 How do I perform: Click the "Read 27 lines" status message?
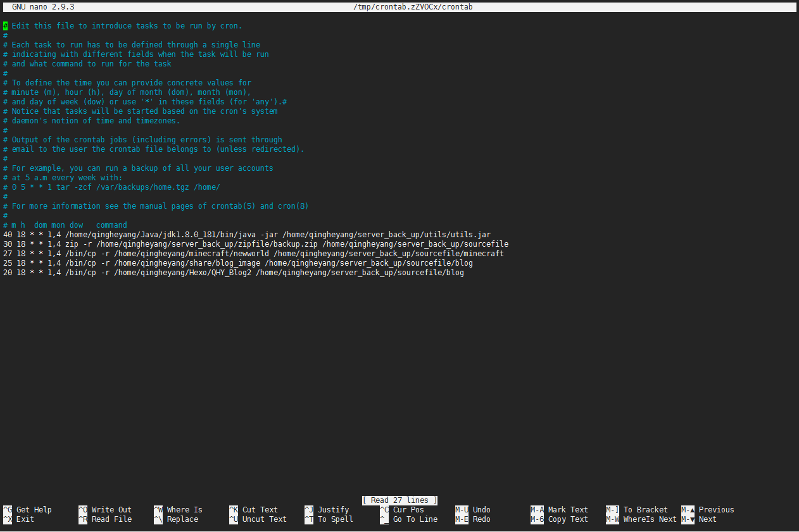399,500
